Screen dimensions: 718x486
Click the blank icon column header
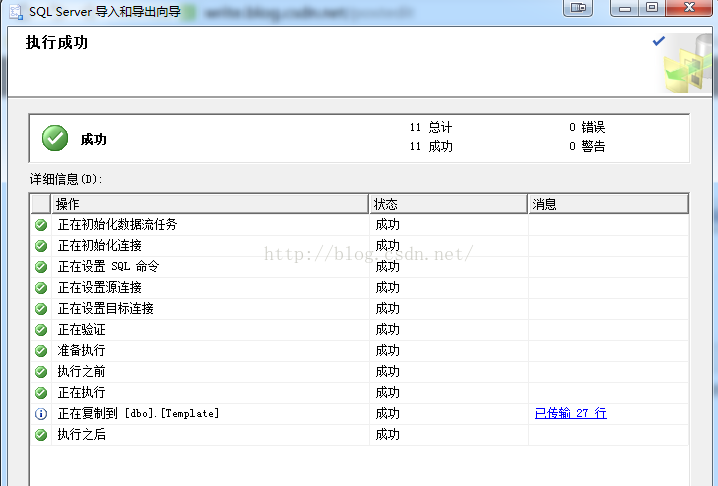[x=41, y=204]
